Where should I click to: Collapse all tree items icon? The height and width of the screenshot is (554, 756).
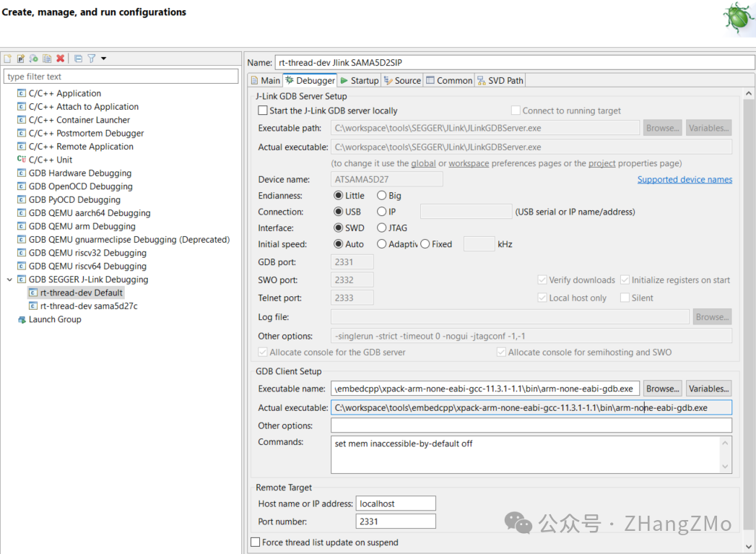(x=78, y=59)
